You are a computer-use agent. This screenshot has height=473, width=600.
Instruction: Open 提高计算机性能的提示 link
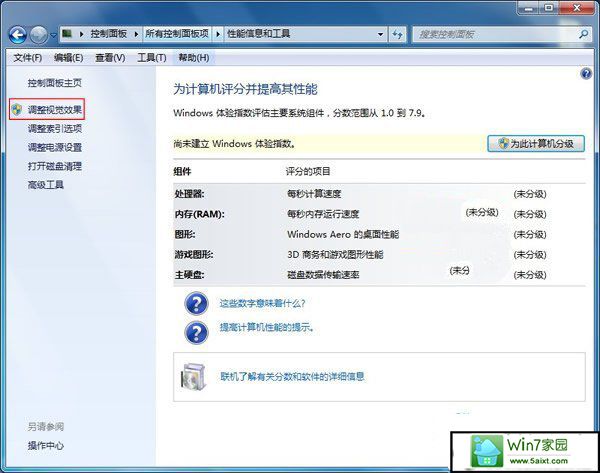267,328
